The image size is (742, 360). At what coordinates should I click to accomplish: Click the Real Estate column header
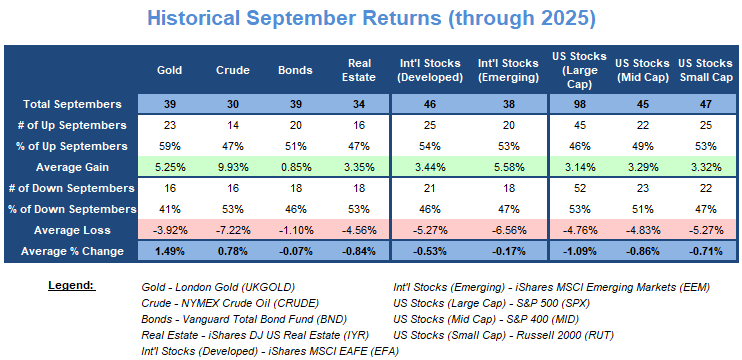359,70
